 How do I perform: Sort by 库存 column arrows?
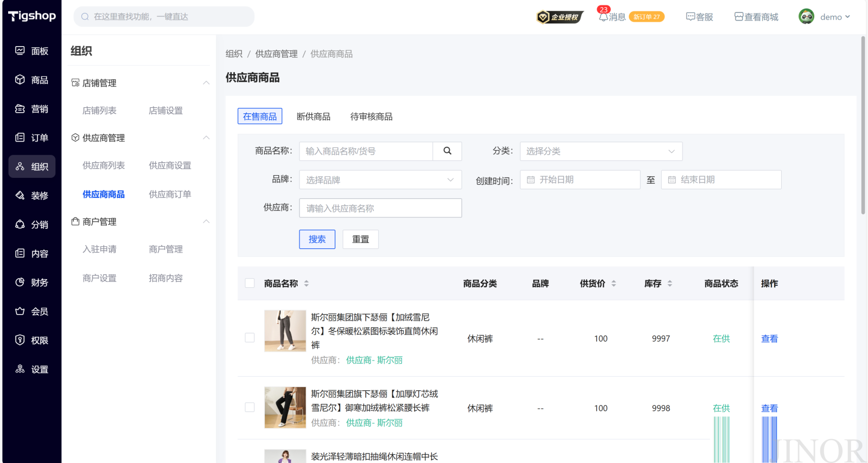[670, 284]
